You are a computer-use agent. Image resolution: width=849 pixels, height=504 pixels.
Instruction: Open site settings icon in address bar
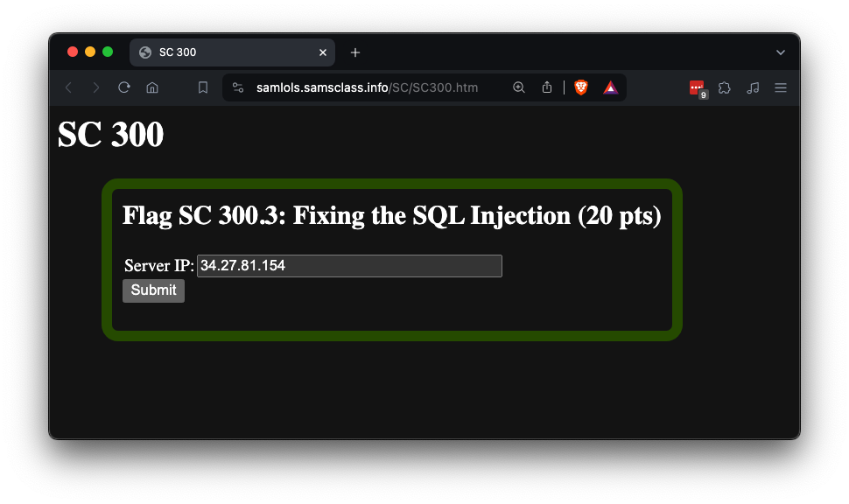coord(238,87)
